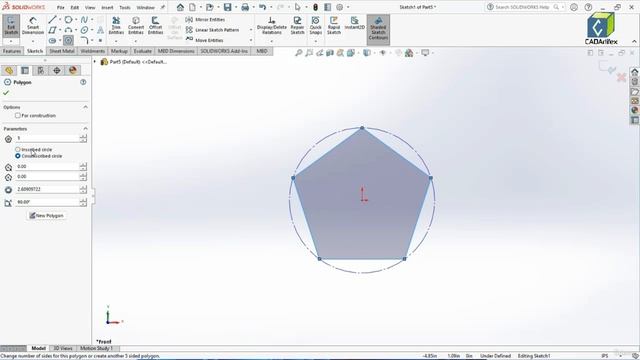Screen dimensions: 640x360
Task: Click Trim Entities tool
Action: tap(116, 26)
